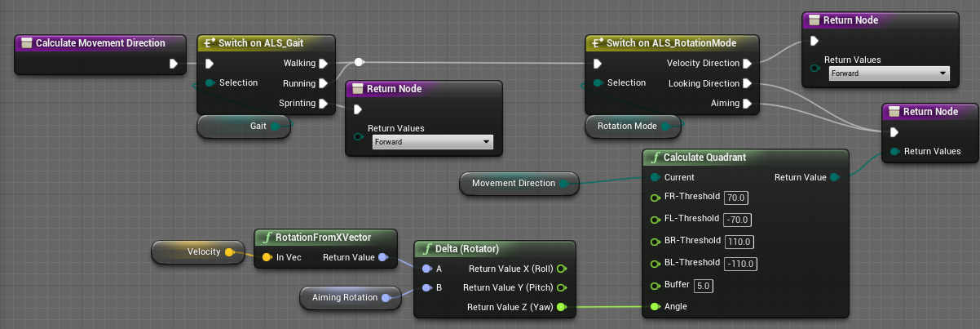Click the FL-Threshold value field showing -70.0
The image size is (980, 329).
click(739, 220)
